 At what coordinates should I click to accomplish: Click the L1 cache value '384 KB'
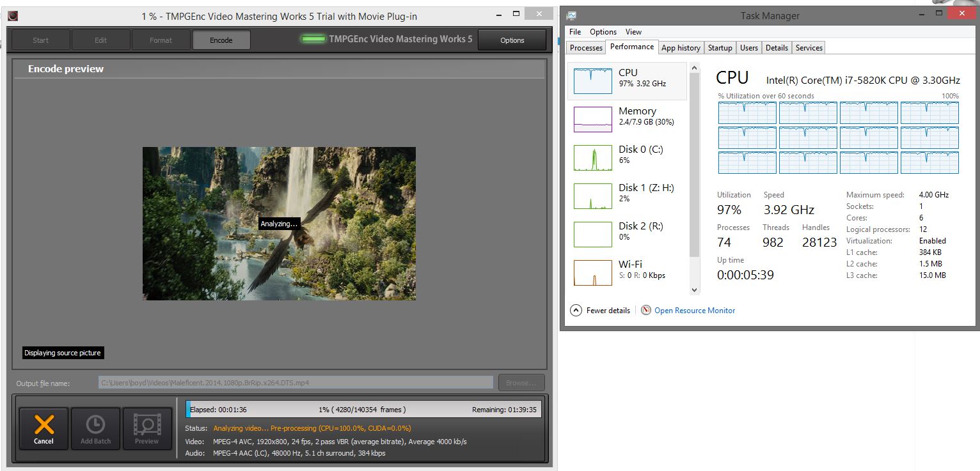pos(930,252)
